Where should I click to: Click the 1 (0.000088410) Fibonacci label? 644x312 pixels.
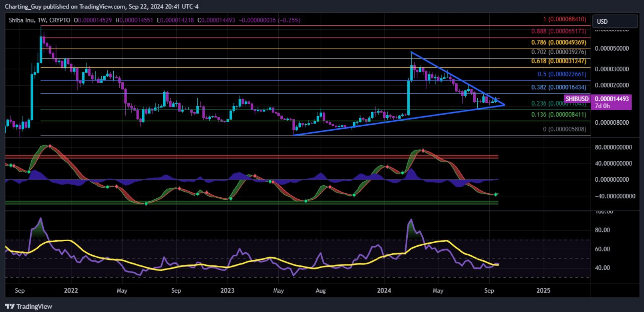(564, 19)
